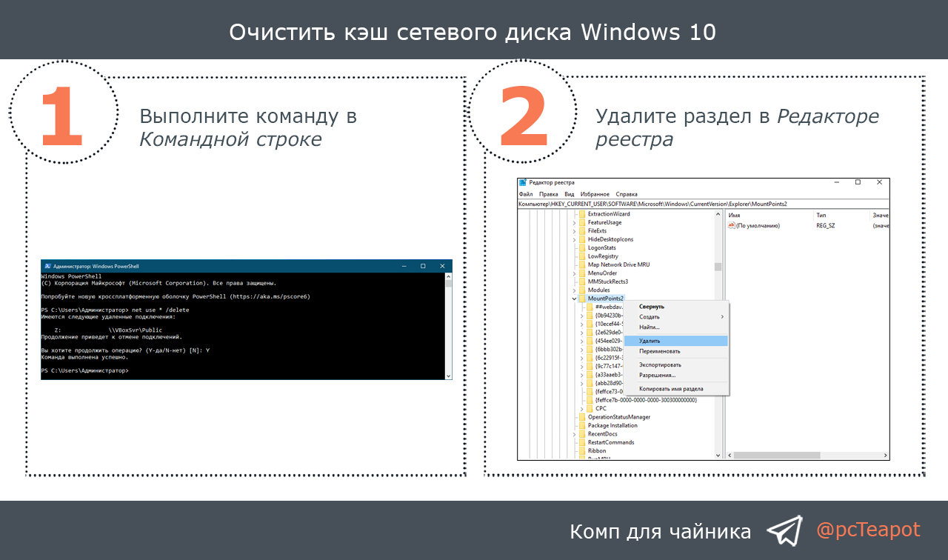948x560 pixels.
Task: Click folder icon of Map Network Drive MRU
Action: click(x=582, y=264)
